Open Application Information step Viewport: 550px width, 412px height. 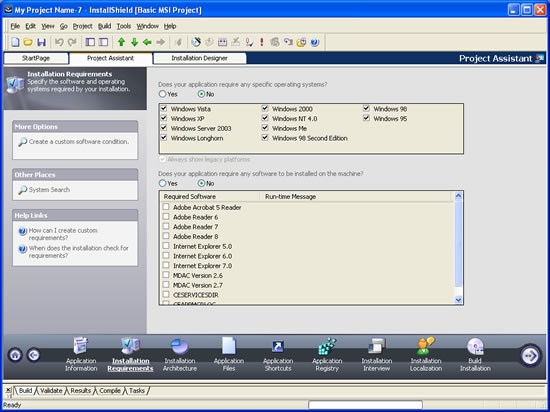[x=81, y=354]
